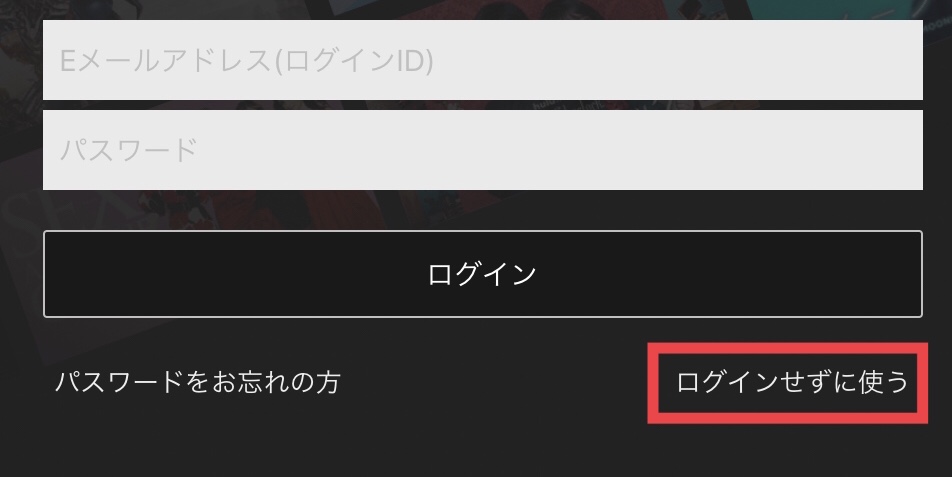Activate the password text box
The height and width of the screenshot is (477, 952).
(483, 150)
